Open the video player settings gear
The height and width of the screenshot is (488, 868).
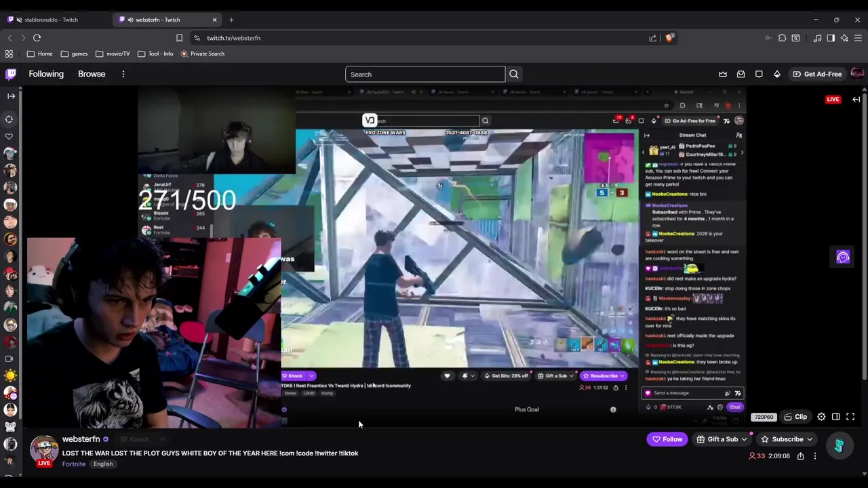(821, 417)
